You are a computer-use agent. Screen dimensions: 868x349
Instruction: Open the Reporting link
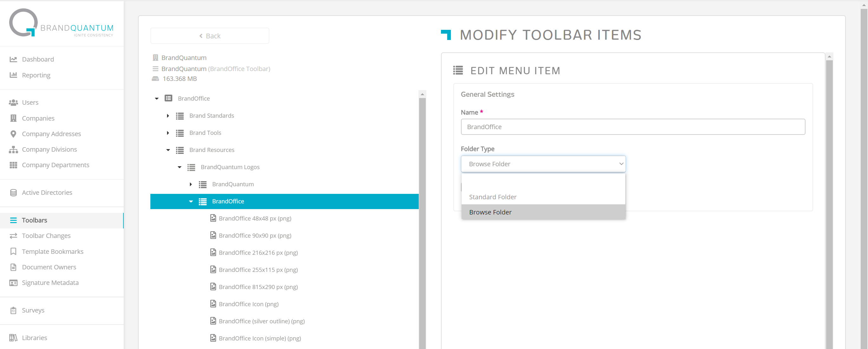pos(36,75)
